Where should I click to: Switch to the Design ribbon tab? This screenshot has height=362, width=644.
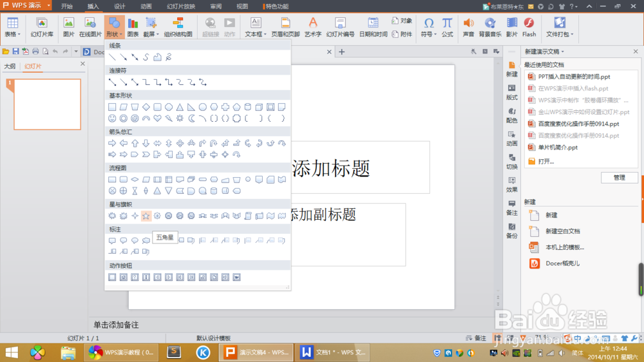coord(120,6)
